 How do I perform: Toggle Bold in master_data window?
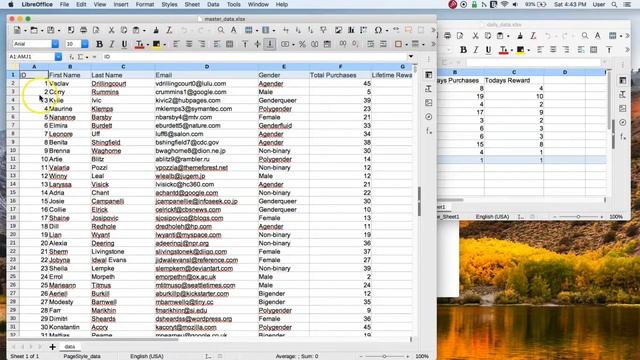pos(99,44)
